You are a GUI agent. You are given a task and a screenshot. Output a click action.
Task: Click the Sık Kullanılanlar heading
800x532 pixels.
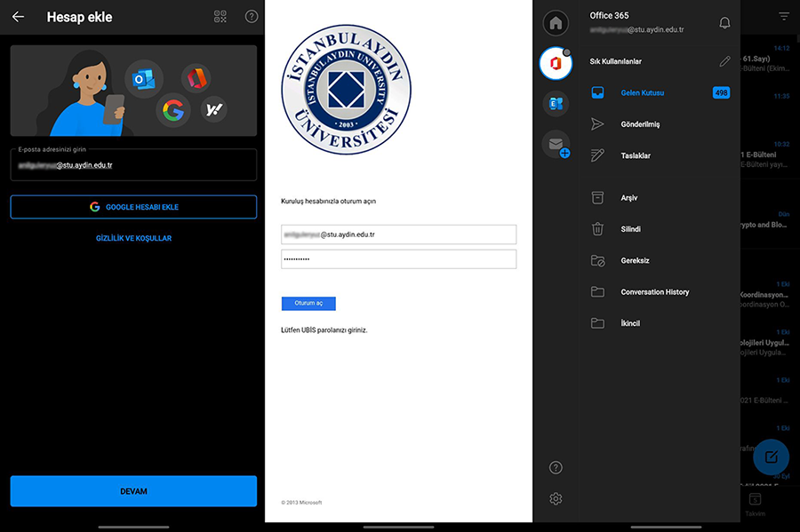pyautogui.click(x=615, y=61)
